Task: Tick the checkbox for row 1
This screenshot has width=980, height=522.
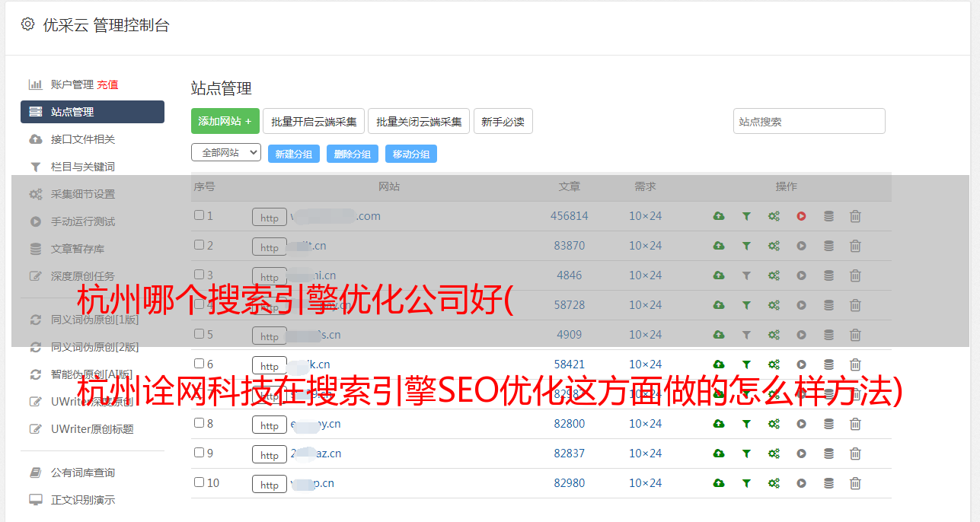Action: point(199,215)
